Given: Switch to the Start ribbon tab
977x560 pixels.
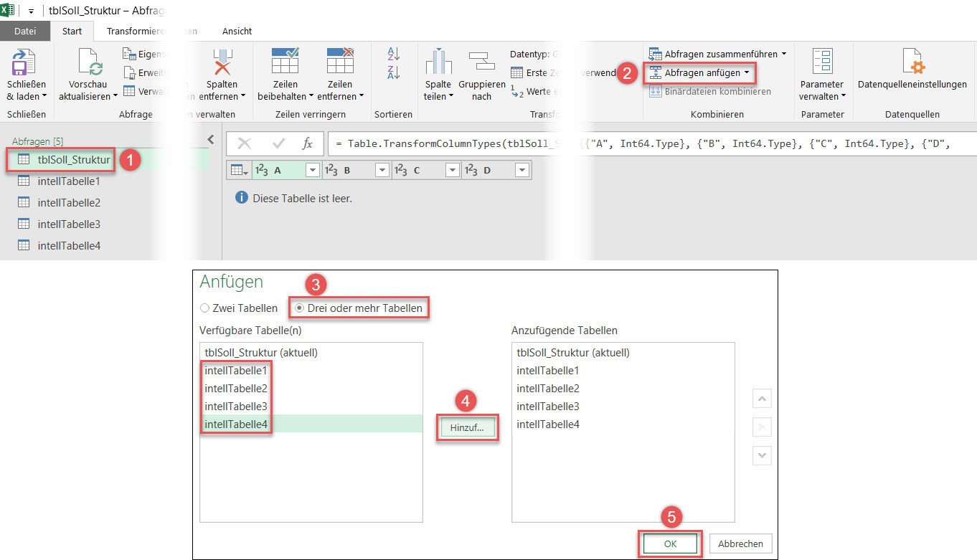Looking at the screenshot, I should 72,31.
